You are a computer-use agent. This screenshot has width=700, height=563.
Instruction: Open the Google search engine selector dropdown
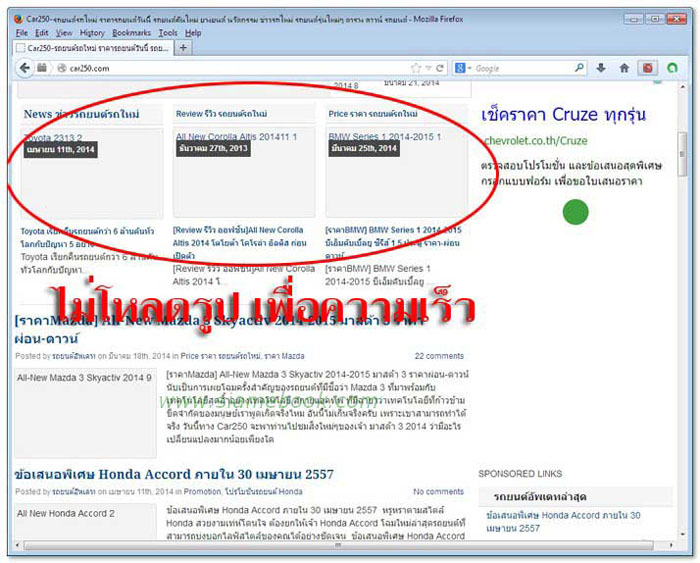pyautogui.click(x=462, y=68)
